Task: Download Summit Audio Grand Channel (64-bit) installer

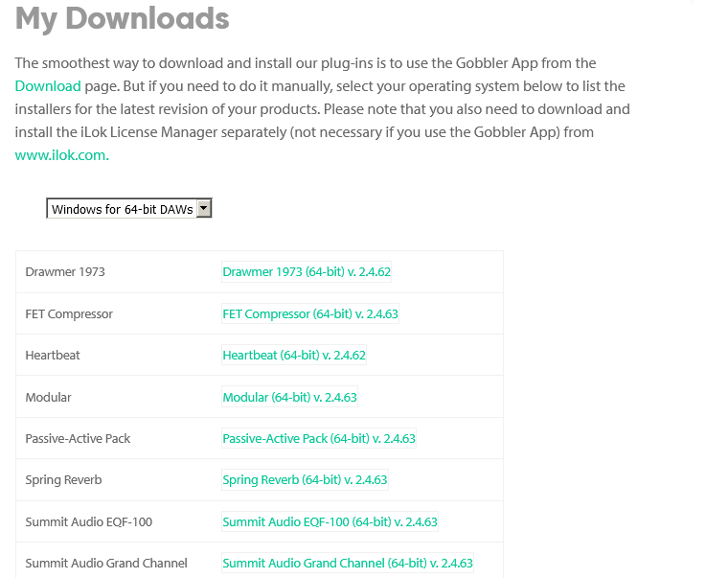Action: [348, 564]
